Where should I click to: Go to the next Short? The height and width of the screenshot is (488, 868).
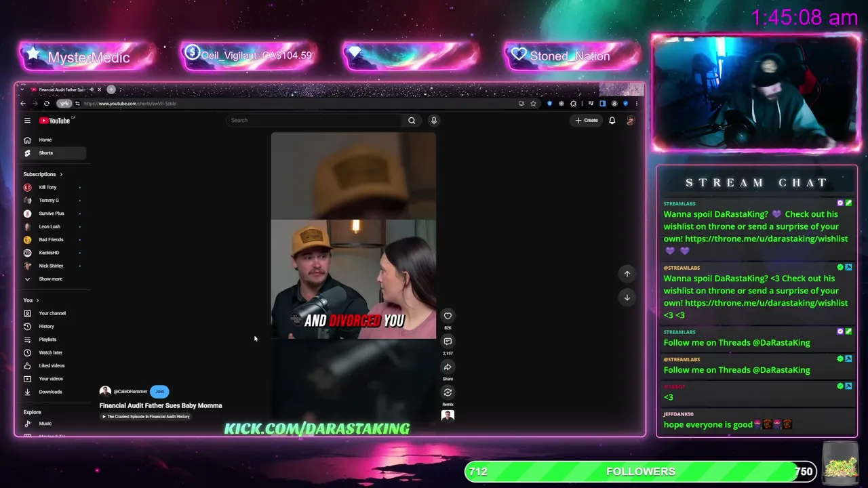(x=627, y=298)
